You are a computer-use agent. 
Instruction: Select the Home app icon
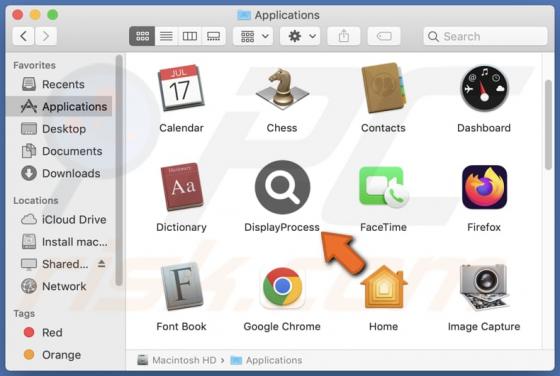(384, 286)
